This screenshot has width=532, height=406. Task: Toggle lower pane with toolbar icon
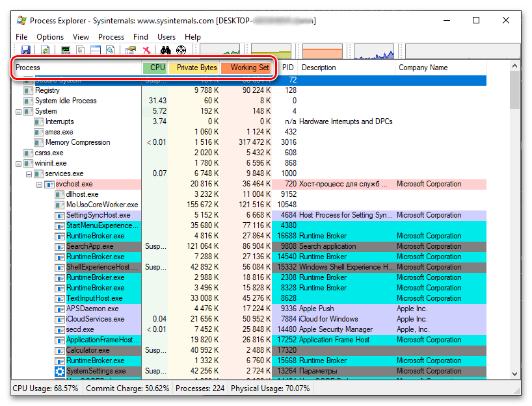[x=96, y=50]
